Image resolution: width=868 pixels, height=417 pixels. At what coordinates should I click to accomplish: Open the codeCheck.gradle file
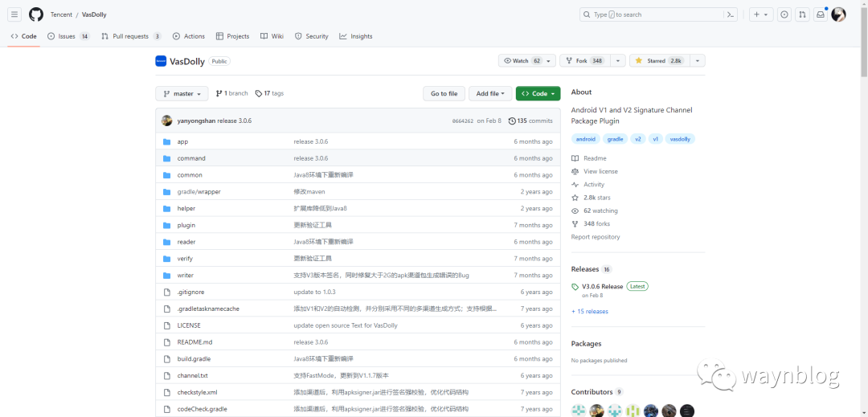pos(202,409)
